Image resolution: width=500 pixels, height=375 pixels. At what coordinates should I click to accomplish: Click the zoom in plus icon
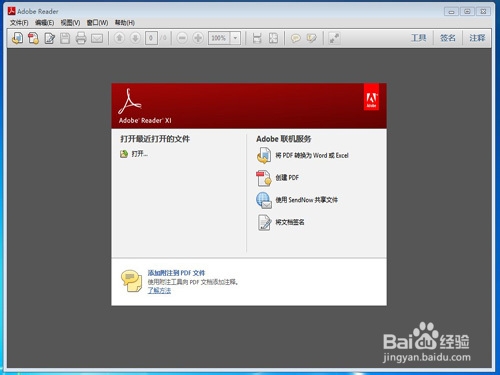(x=198, y=38)
